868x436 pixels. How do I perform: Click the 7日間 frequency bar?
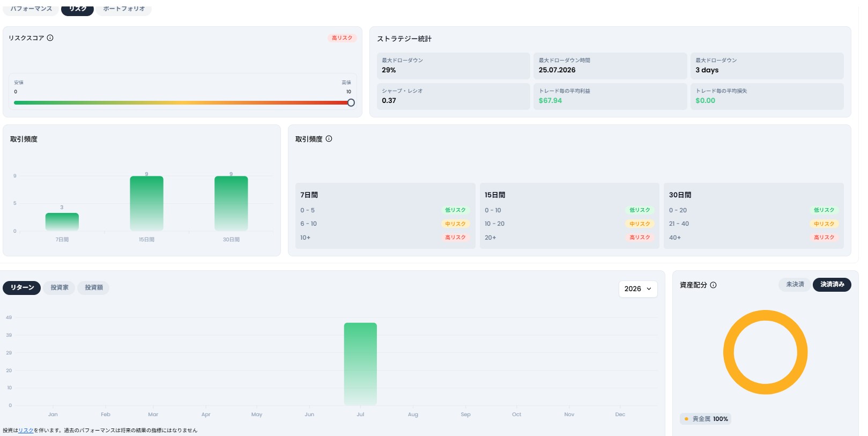coord(62,222)
